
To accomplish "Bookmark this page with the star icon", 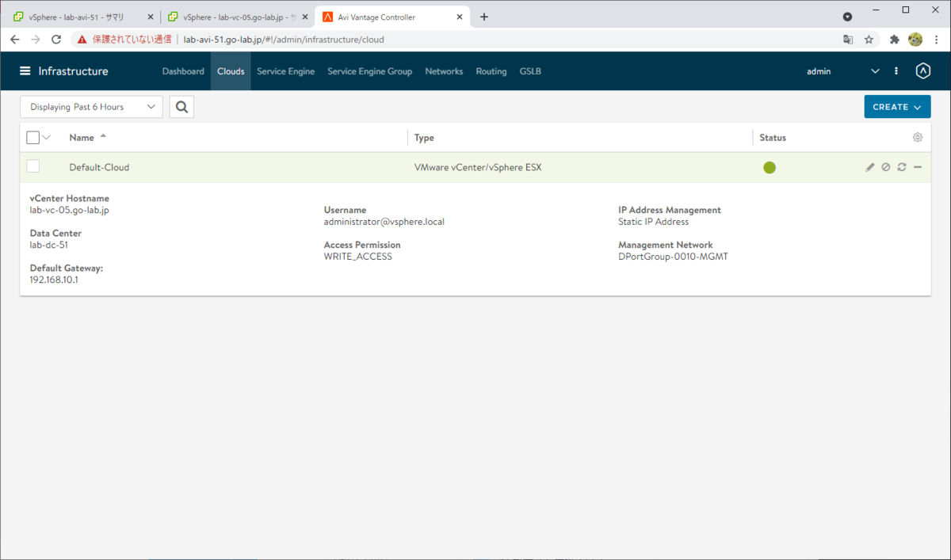I will click(869, 39).
